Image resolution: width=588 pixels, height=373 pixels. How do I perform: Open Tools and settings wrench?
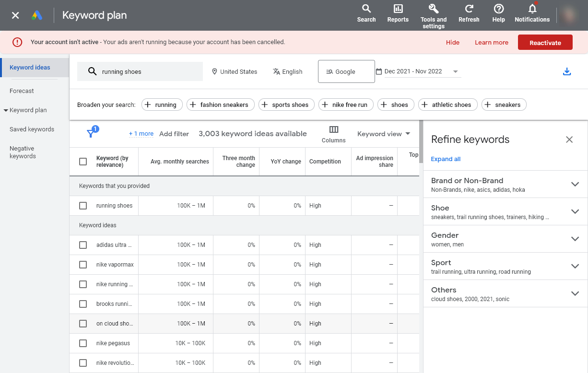(433, 14)
